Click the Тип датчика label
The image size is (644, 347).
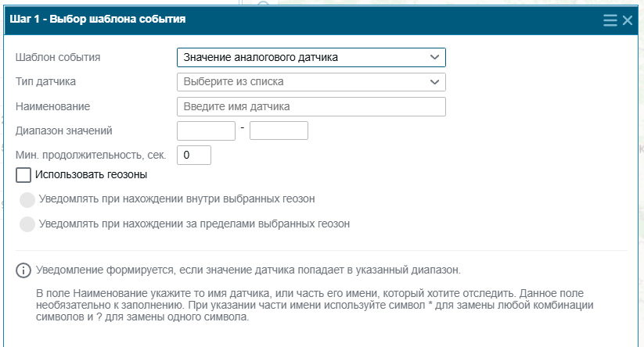(x=45, y=81)
